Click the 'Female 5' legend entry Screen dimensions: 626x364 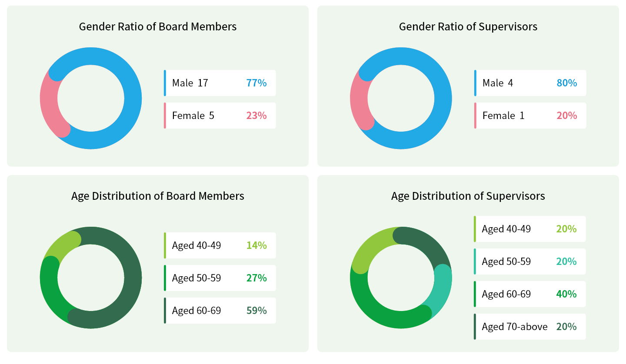coord(220,116)
